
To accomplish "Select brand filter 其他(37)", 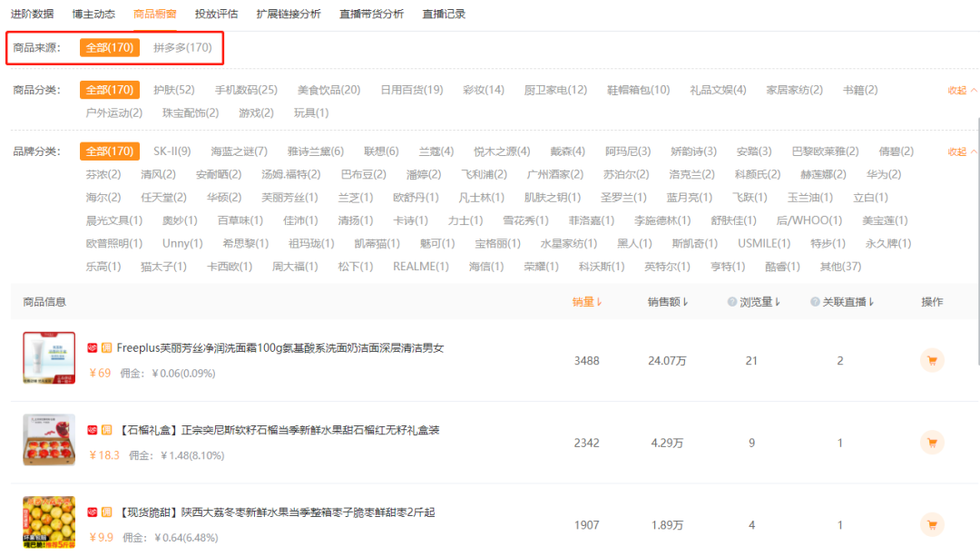I will pos(840,267).
